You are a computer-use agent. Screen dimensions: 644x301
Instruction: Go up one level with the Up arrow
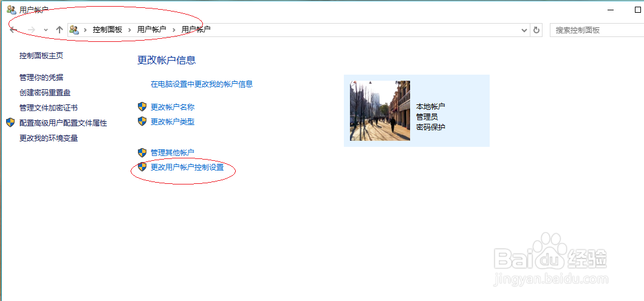[60, 30]
